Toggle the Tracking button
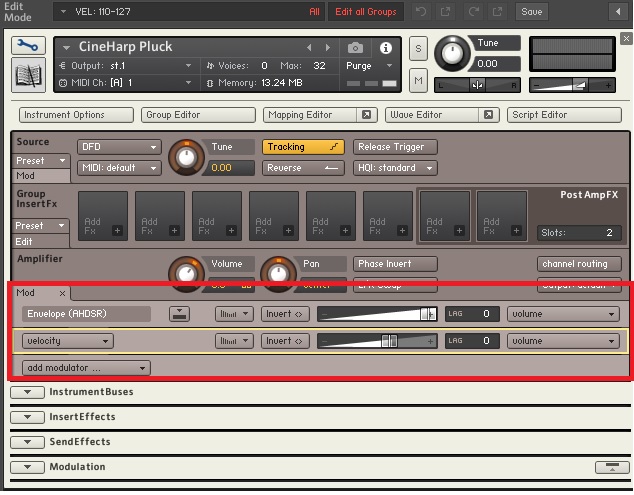The image size is (634, 495). (x=303, y=147)
